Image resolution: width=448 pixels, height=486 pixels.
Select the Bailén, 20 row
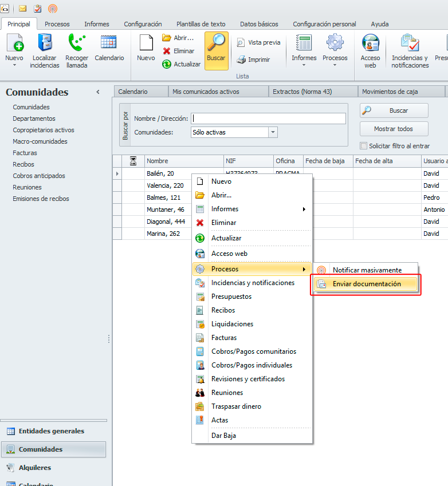(160, 173)
